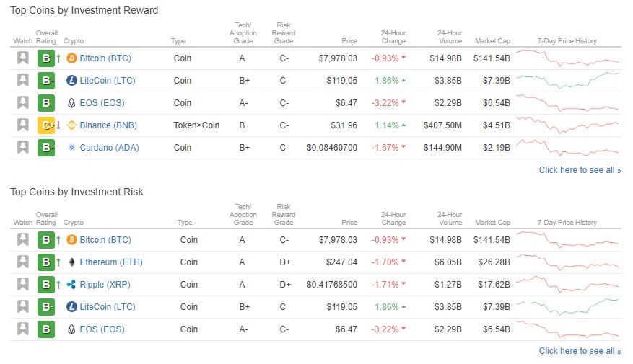Click the green up arrow beside Ethereum's rating
The height and width of the screenshot is (364, 633).
pyautogui.click(x=58, y=262)
